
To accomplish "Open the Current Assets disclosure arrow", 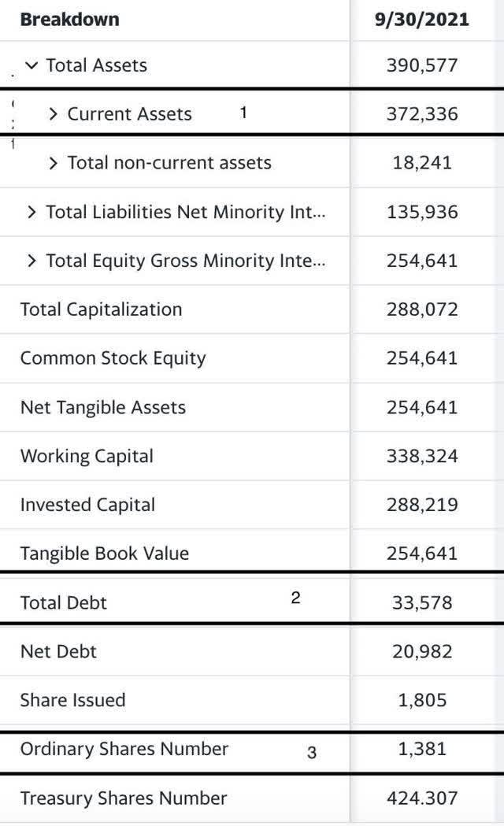I will pyautogui.click(x=54, y=113).
